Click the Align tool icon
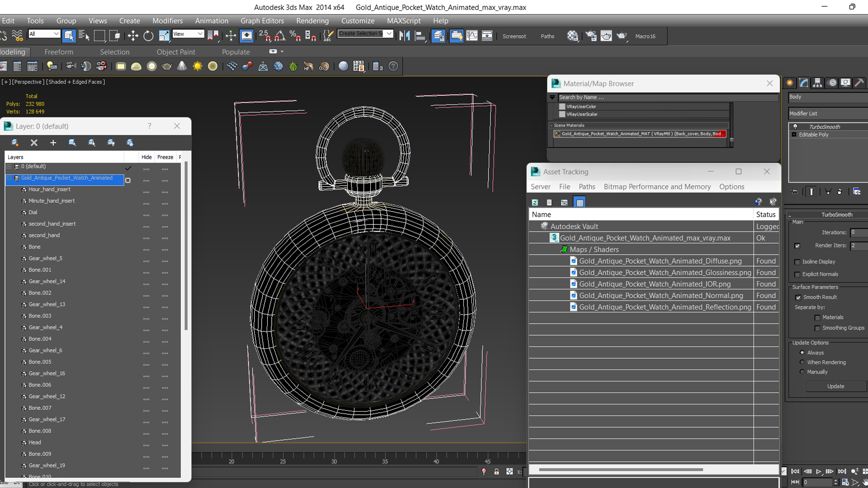868x488 pixels. [420, 36]
